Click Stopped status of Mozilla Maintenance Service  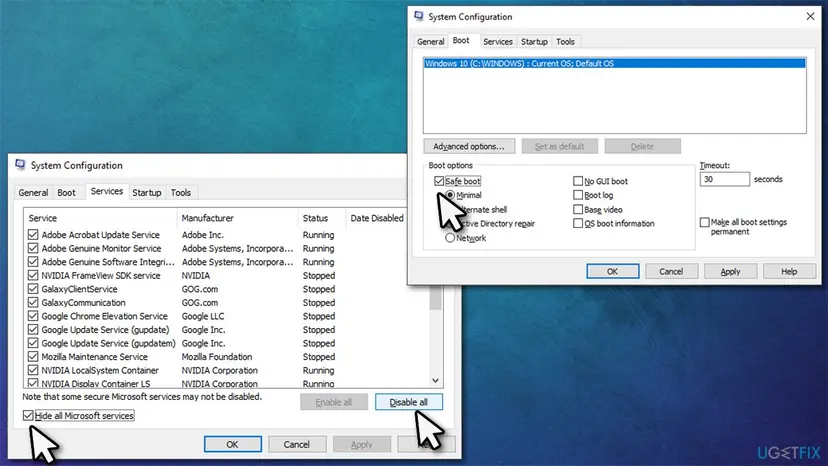pos(319,357)
